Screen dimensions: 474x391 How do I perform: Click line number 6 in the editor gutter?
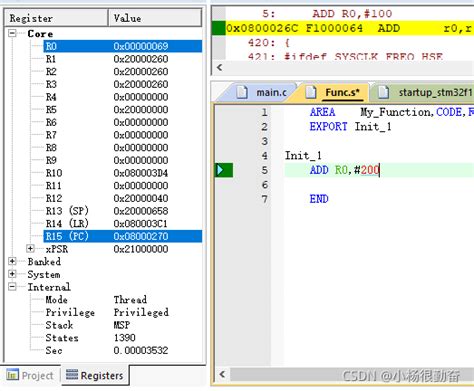265,185
